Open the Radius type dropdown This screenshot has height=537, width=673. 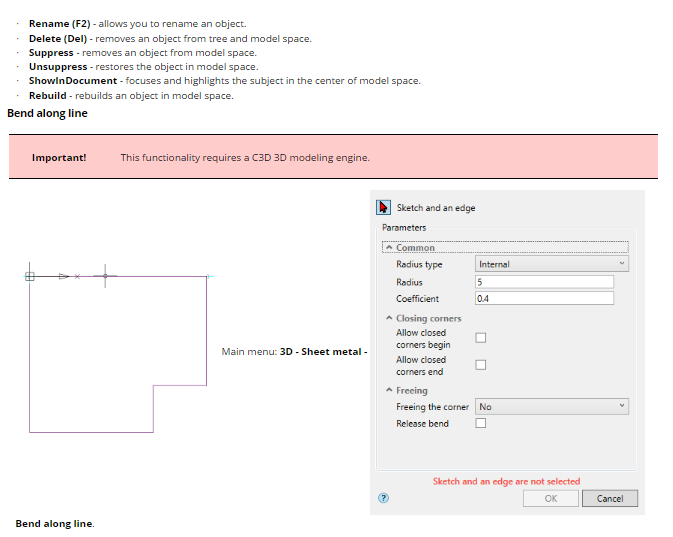click(x=552, y=264)
